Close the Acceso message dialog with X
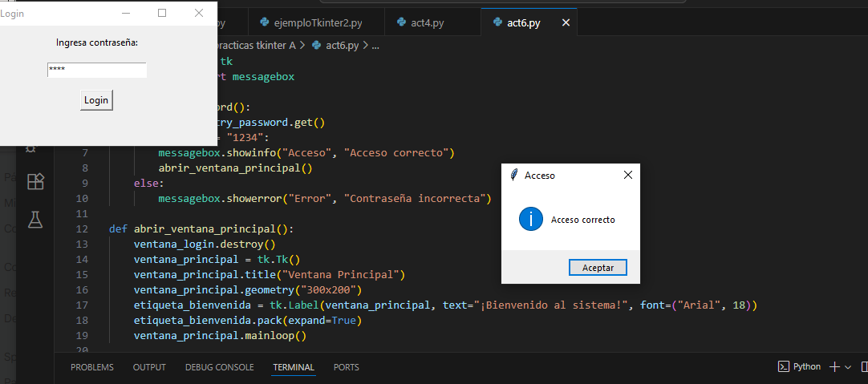Viewport: 868px width, 384px height. click(x=627, y=175)
